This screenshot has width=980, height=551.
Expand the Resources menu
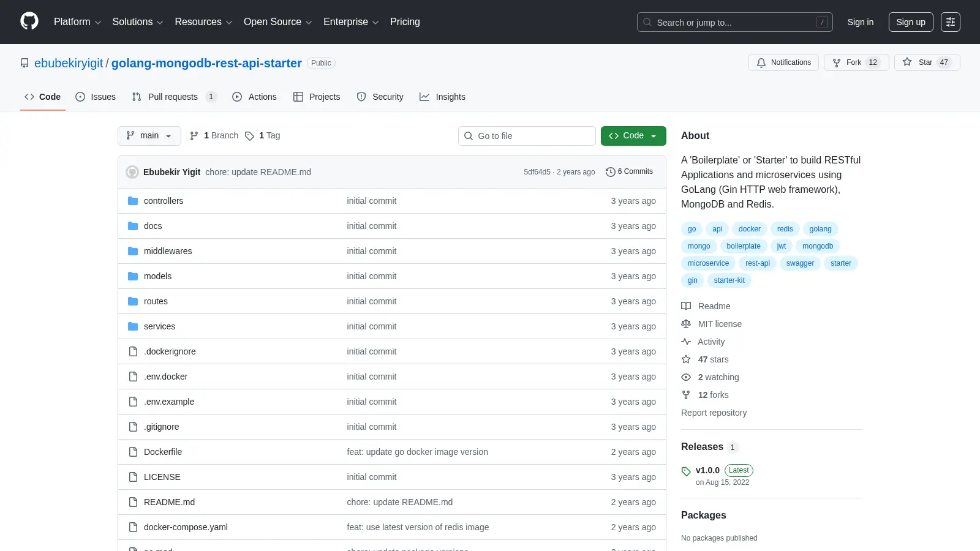[203, 22]
